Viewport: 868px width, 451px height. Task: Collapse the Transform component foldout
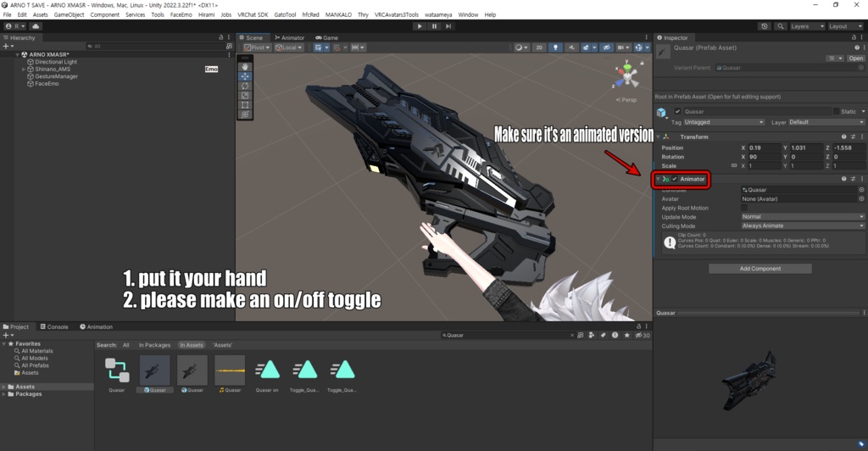[658, 136]
